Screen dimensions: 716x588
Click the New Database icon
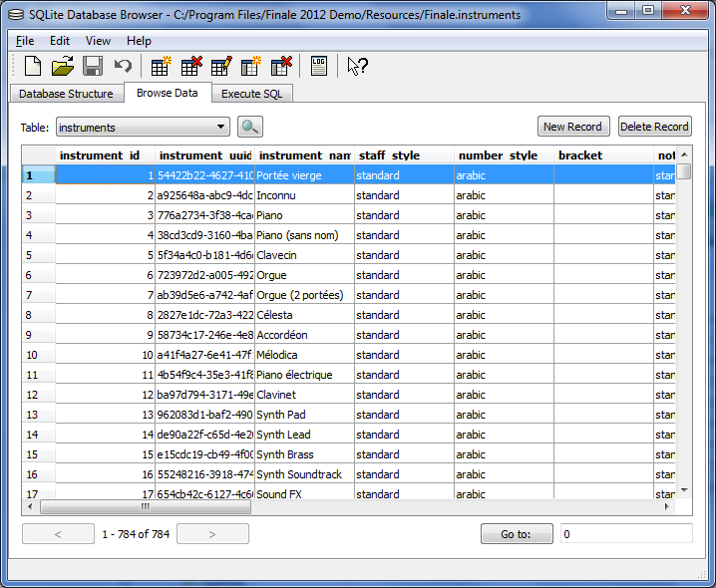click(x=33, y=67)
